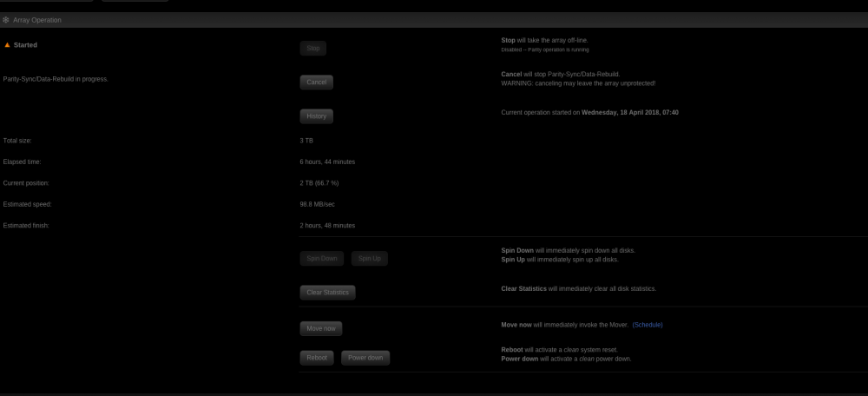Click the Elapsed time label

point(23,162)
